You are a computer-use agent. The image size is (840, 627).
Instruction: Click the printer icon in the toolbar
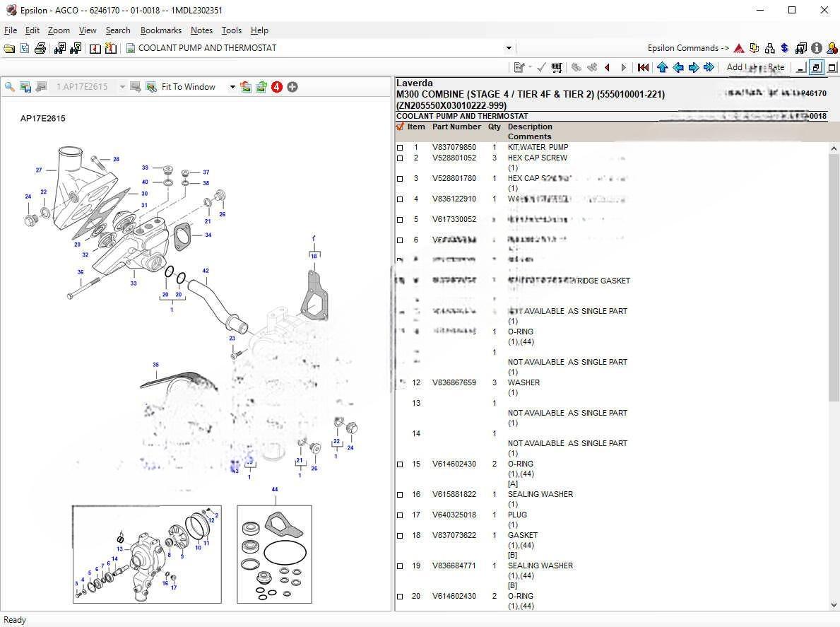[x=40, y=48]
